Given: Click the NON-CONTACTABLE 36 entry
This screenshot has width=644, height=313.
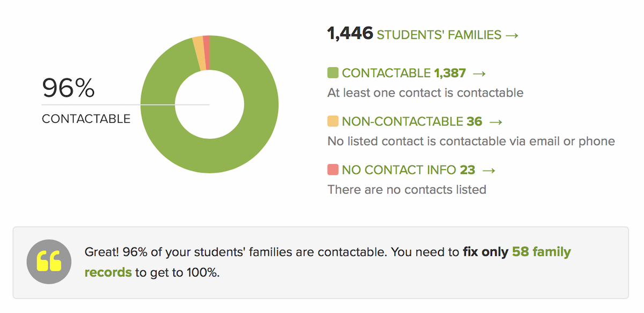Looking at the screenshot, I should 413,121.
